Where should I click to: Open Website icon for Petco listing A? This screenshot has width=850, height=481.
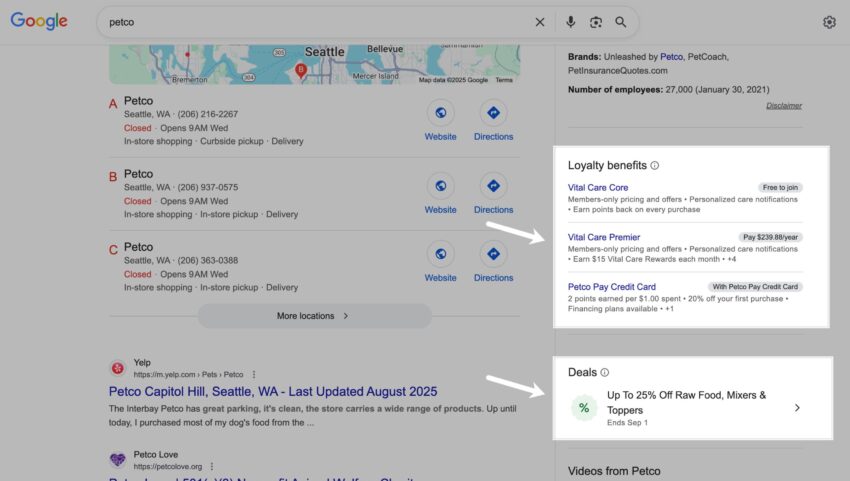tap(440, 113)
